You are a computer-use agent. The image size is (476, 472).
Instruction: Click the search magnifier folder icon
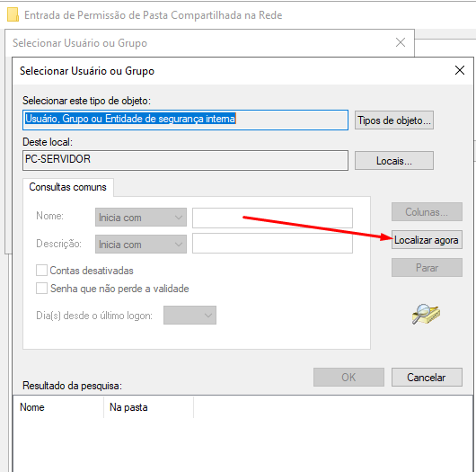pos(426,314)
